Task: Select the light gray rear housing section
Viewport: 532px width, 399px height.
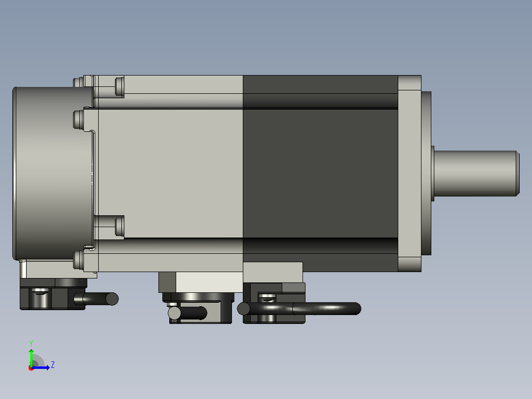Action: (x=170, y=173)
